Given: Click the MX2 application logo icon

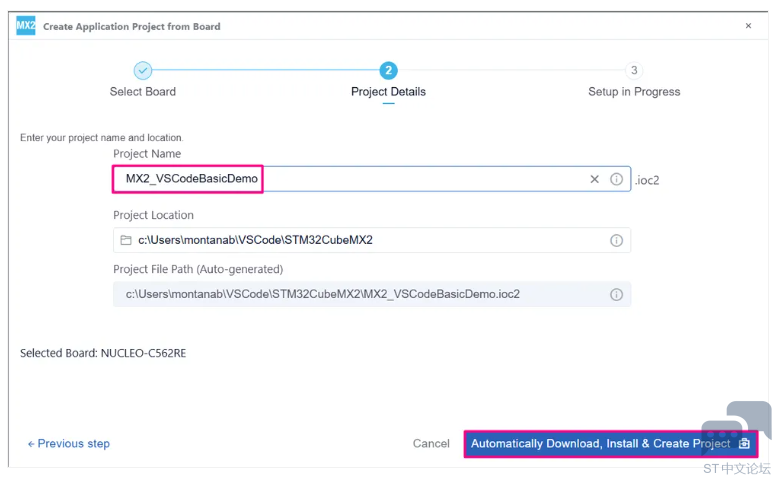Looking at the screenshot, I should point(26,26).
